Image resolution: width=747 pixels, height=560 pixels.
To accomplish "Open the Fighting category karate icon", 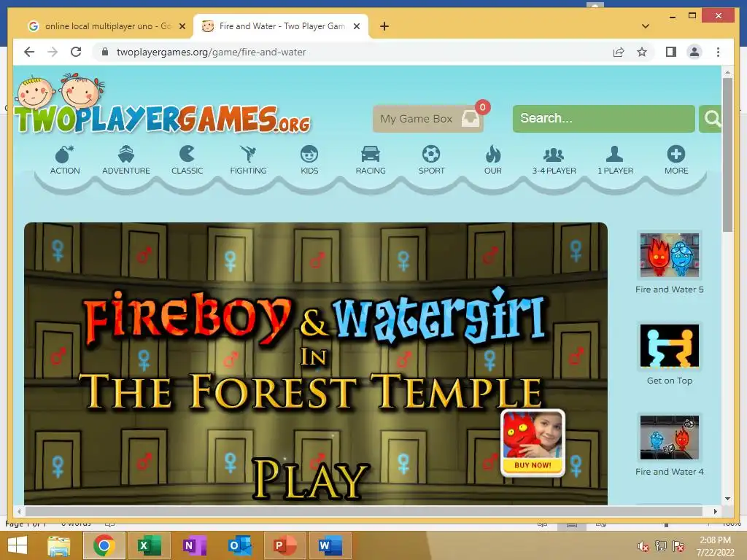I will pyautogui.click(x=248, y=155).
